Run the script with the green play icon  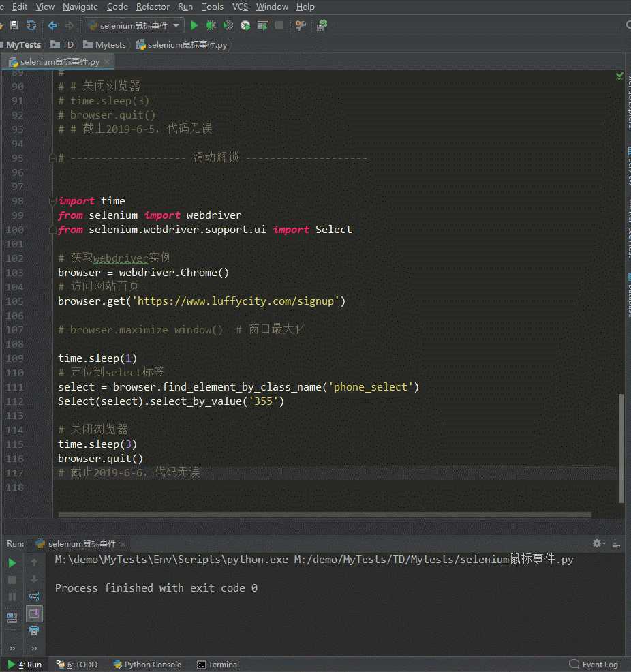[x=194, y=26]
